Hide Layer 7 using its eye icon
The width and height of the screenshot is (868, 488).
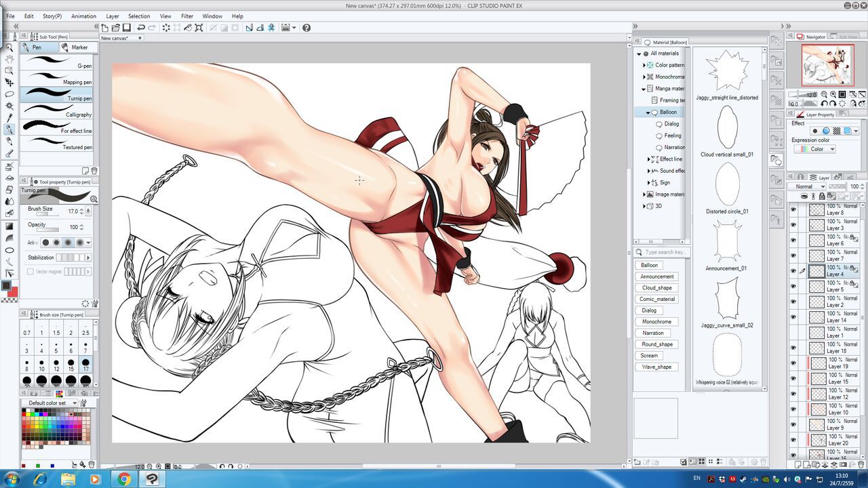[793, 256]
